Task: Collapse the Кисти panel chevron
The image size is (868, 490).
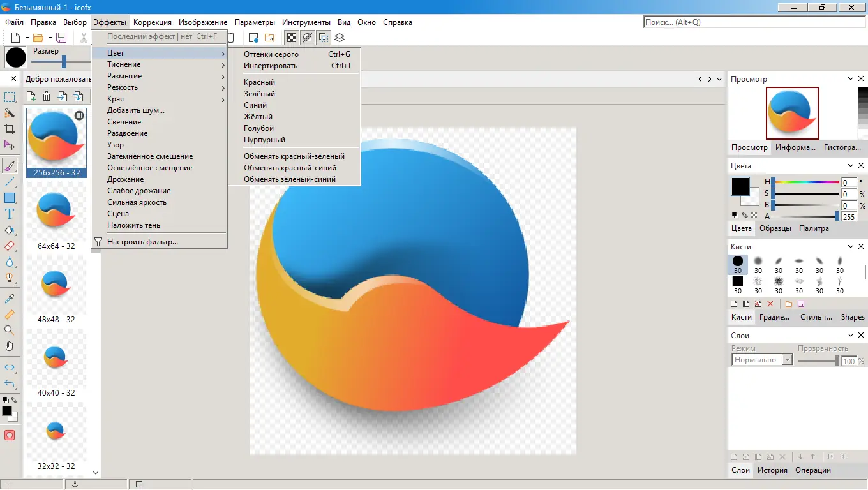Action: 851,246
